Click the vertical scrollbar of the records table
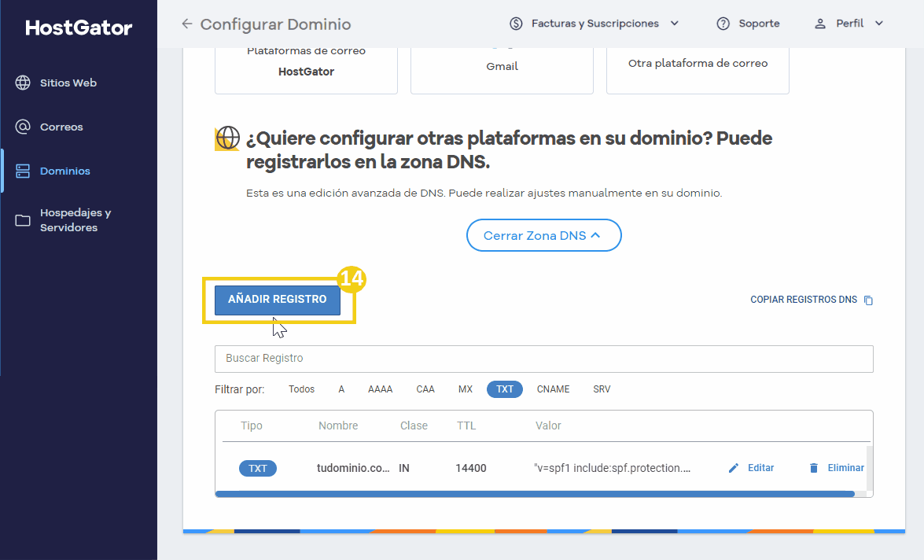The width and height of the screenshot is (924, 560). pyautogui.click(x=869, y=468)
